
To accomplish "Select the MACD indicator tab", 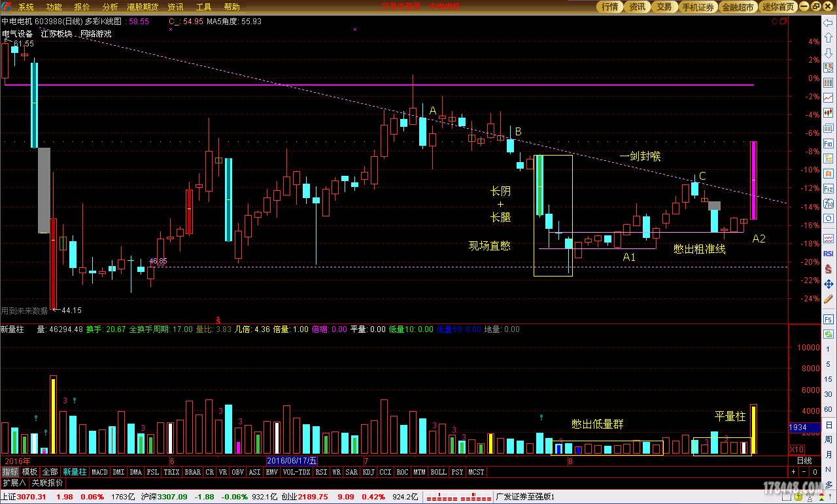I will point(99,471).
